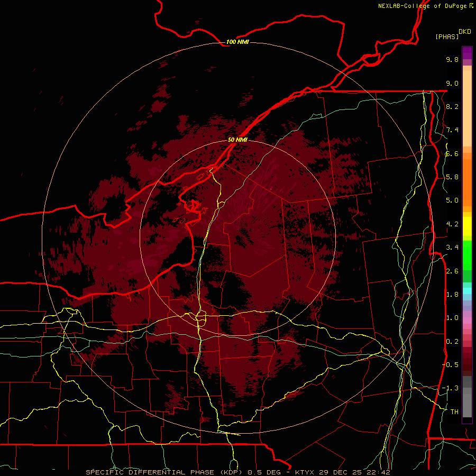Select the 0.2 value on the color scale
The width and height of the screenshot is (476, 476).
pos(452,342)
